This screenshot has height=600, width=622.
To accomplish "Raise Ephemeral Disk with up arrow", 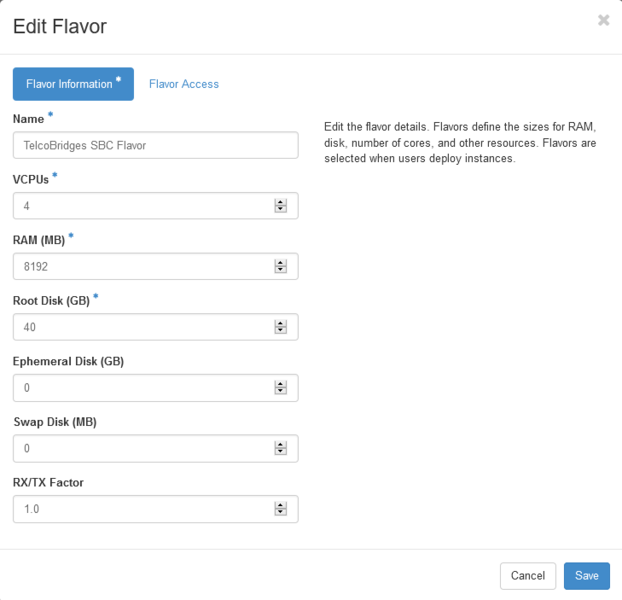I will click(x=280, y=384).
